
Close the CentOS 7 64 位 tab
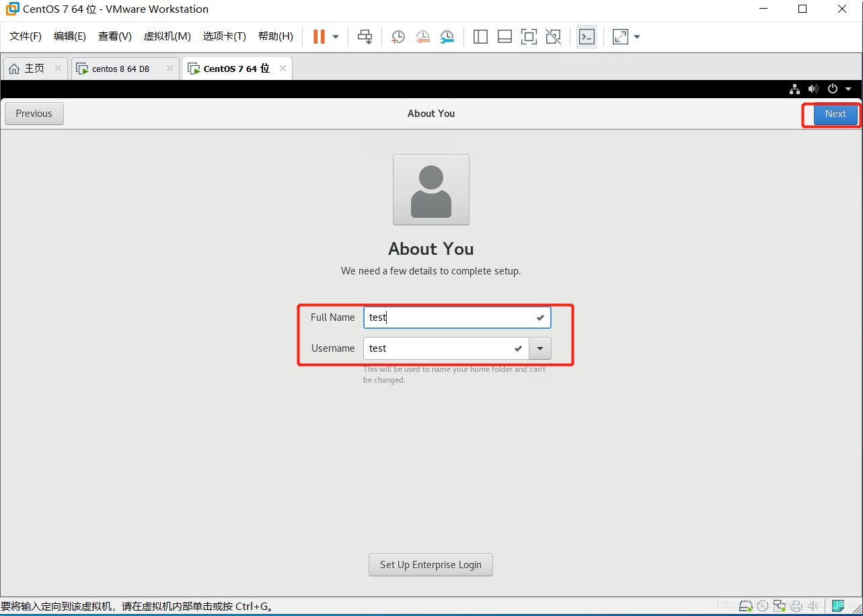(283, 69)
